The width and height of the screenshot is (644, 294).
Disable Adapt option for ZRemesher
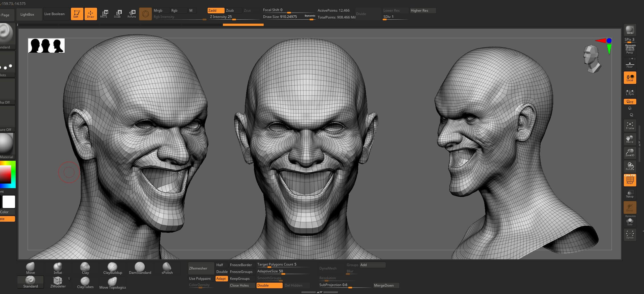(221, 279)
